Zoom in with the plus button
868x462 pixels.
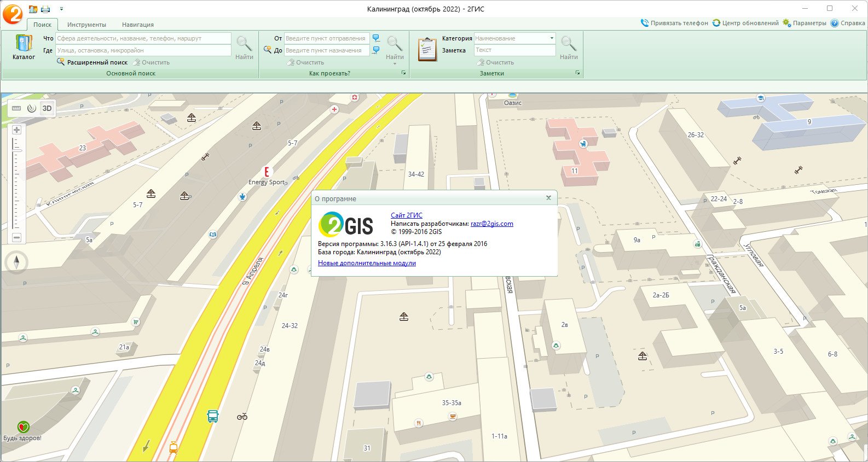pyautogui.click(x=16, y=130)
